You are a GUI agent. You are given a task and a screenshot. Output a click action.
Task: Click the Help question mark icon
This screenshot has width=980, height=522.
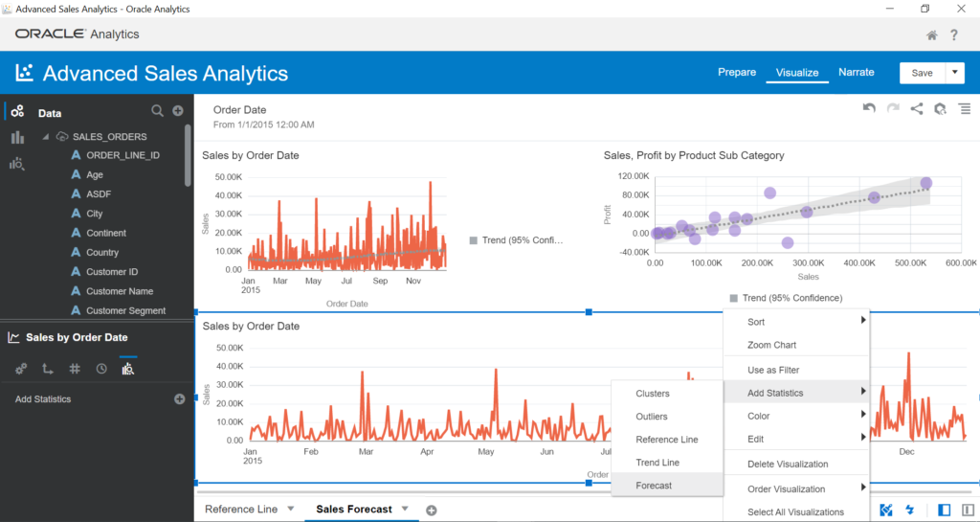[954, 35]
